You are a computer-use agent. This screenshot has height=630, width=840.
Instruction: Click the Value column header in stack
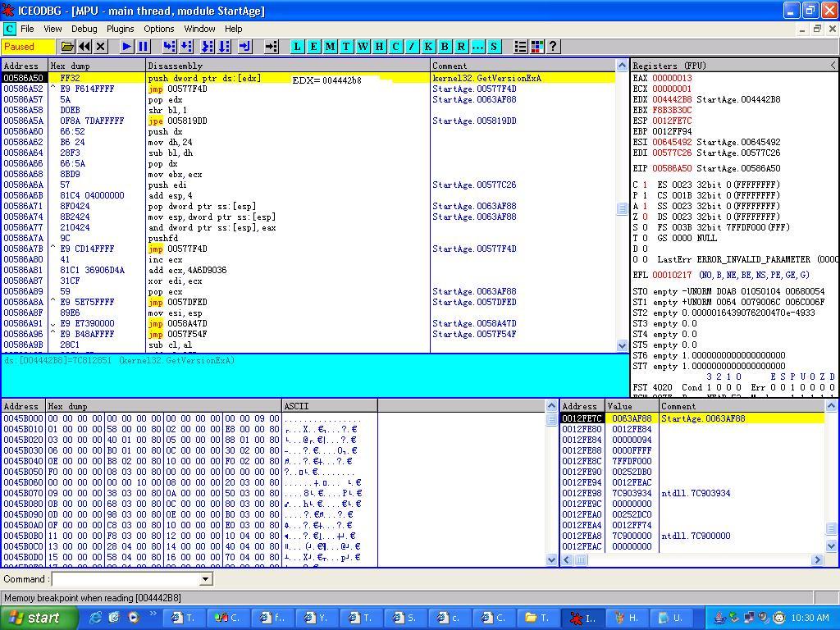click(x=632, y=406)
